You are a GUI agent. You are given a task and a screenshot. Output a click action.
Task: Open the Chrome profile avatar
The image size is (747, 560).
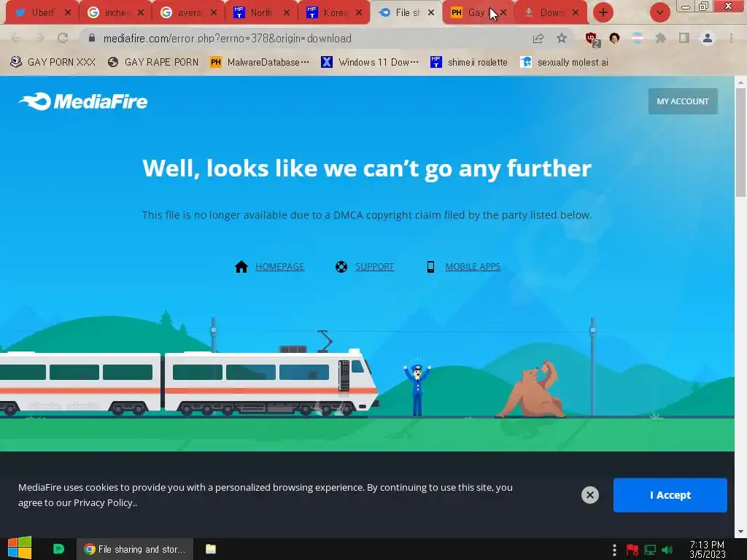pos(708,38)
